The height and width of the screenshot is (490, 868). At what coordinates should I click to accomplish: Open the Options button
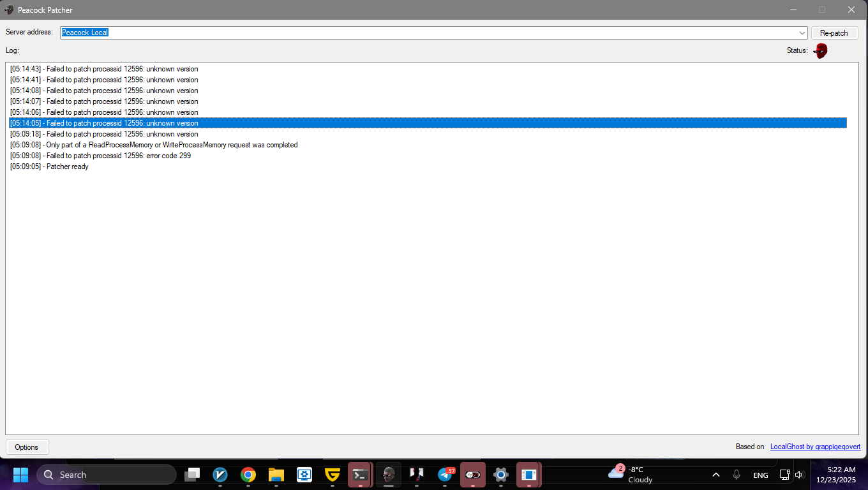pyautogui.click(x=27, y=447)
